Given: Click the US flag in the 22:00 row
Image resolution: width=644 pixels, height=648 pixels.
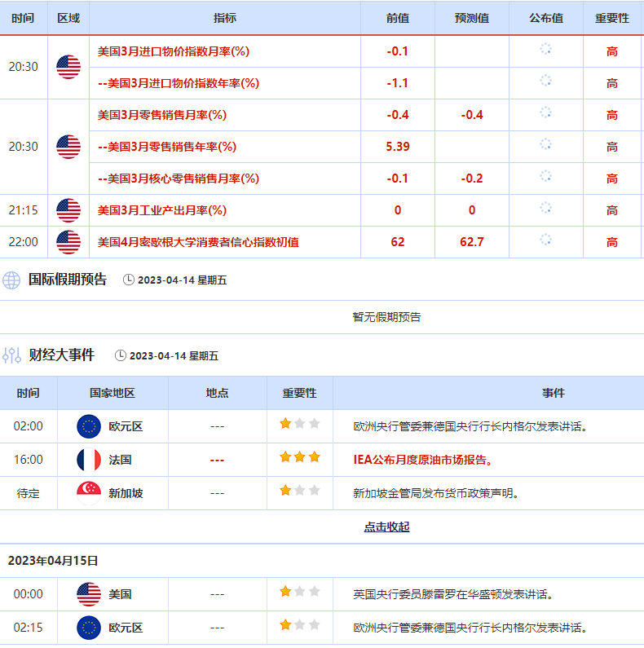Looking at the screenshot, I should click(x=68, y=242).
